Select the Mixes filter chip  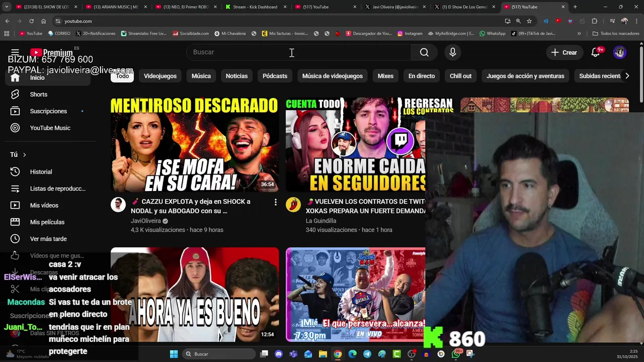[x=385, y=76]
